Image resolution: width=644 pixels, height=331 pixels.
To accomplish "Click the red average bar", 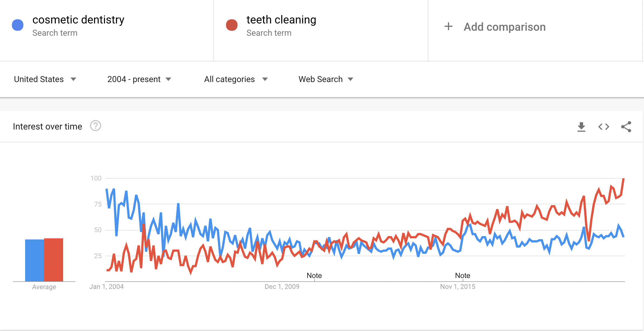I will (54, 260).
